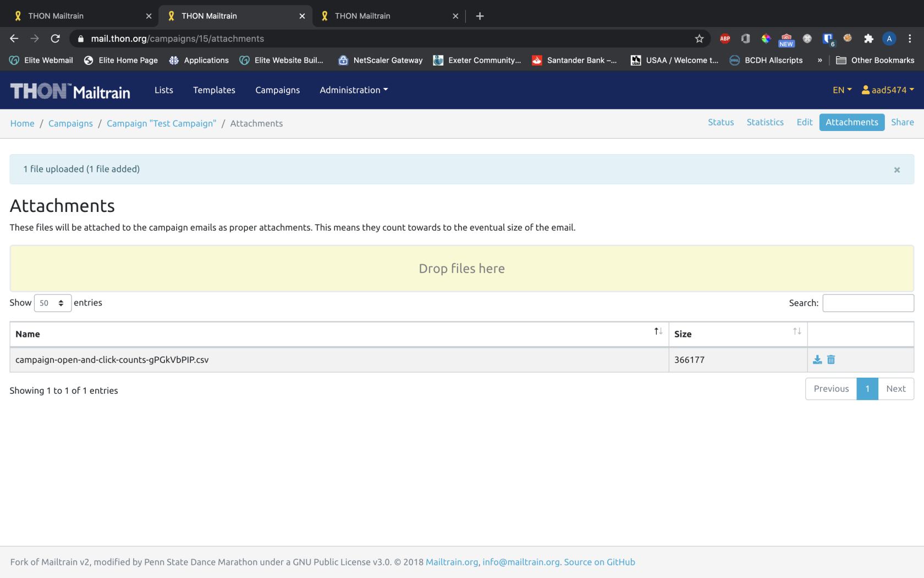Sort attachments by Name column
924x578 pixels.
tap(339, 334)
